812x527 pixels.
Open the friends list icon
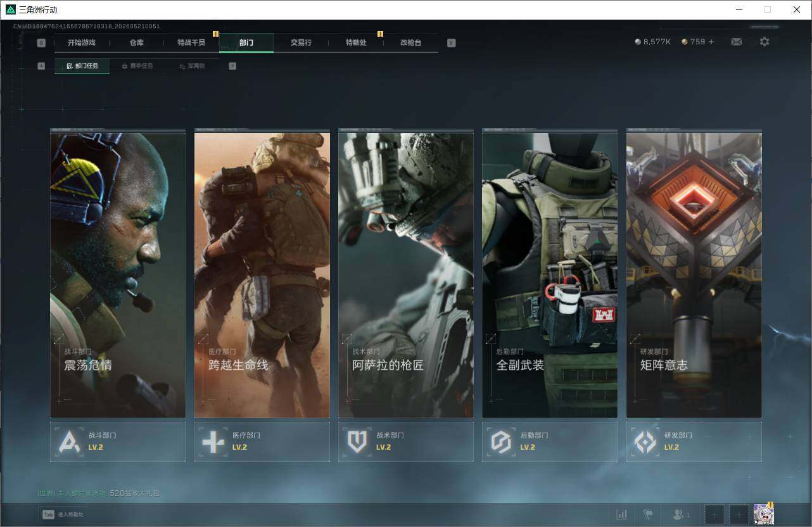tap(682, 514)
